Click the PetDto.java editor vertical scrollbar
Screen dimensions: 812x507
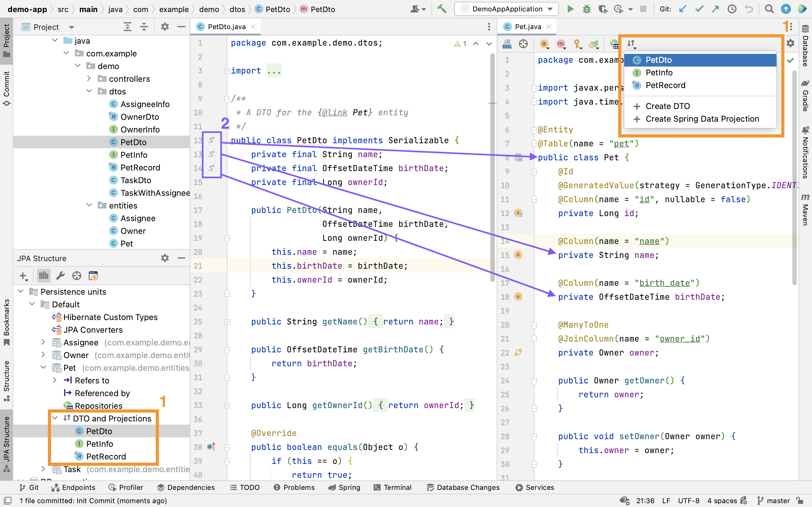(492, 168)
